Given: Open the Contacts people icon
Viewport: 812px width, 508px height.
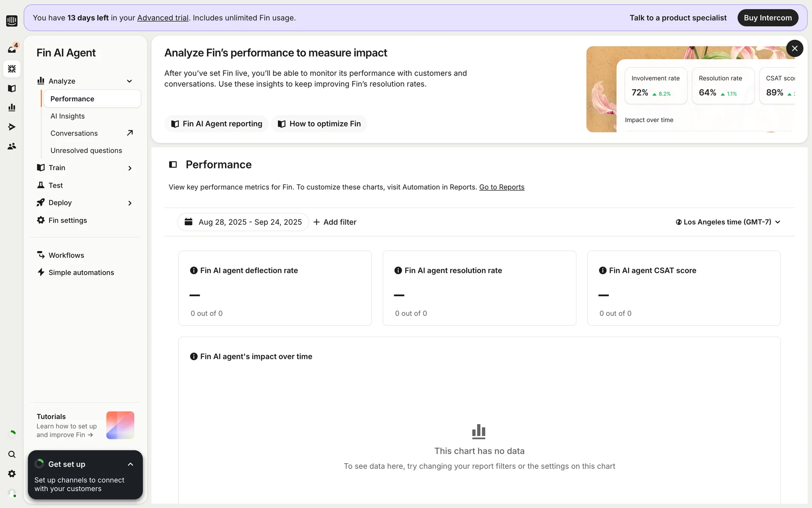Looking at the screenshot, I should [x=12, y=146].
